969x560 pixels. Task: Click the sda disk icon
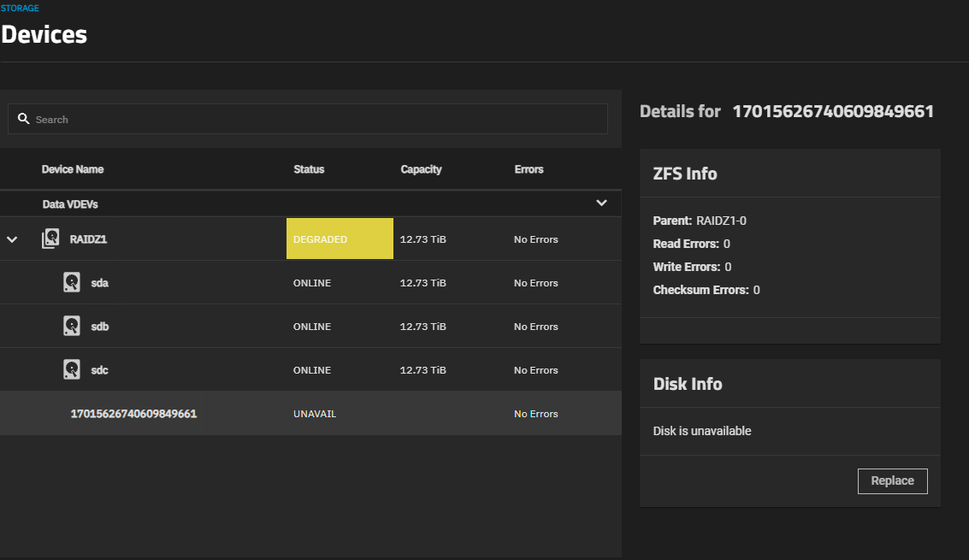(x=72, y=282)
